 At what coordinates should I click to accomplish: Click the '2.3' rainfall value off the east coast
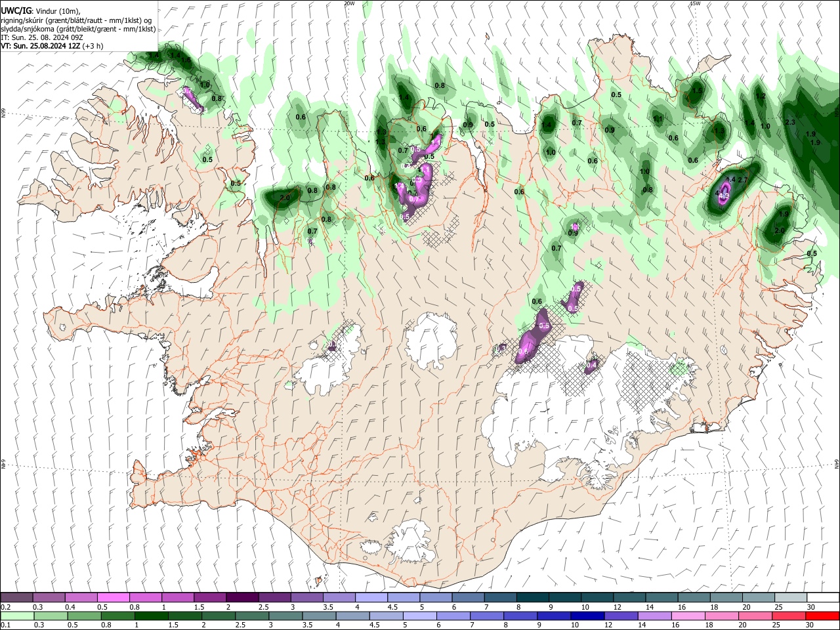[790, 122]
